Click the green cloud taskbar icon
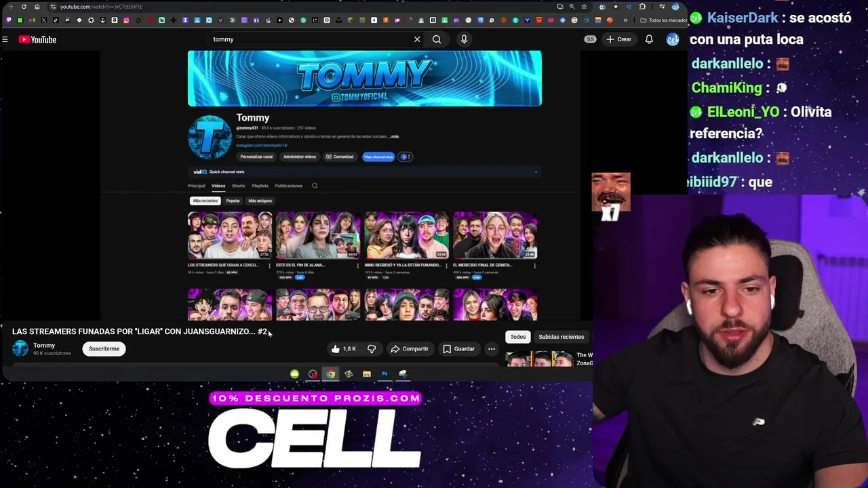This screenshot has height=488, width=868. [x=294, y=374]
